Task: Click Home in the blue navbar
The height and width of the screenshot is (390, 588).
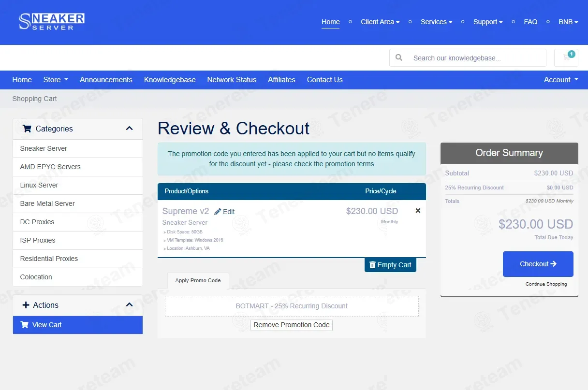Action: [x=22, y=80]
